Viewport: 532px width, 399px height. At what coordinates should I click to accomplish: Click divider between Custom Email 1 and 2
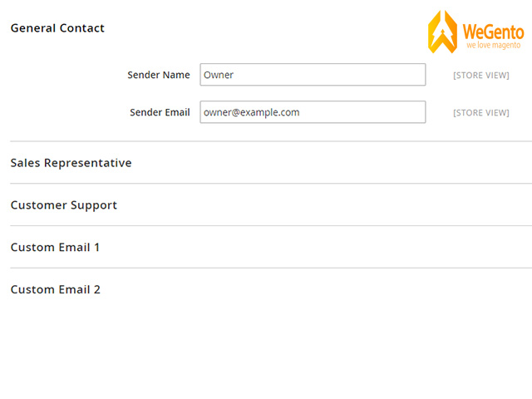click(271, 268)
